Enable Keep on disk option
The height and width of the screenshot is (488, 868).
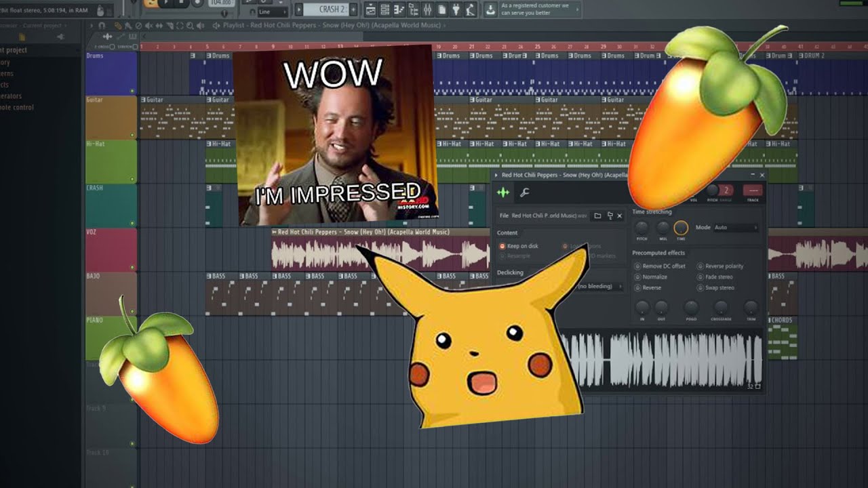click(519, 246)
